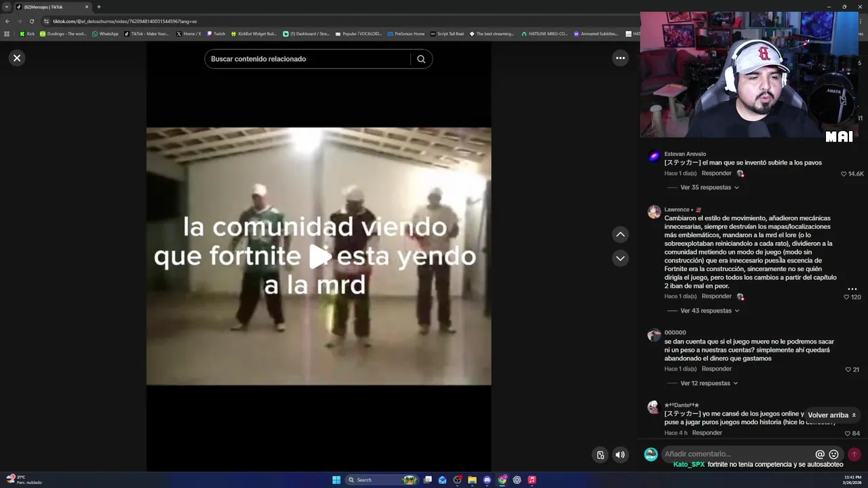Open KickBot Widget Builder bookmark
Screen dimensions: 868x488
254,33
